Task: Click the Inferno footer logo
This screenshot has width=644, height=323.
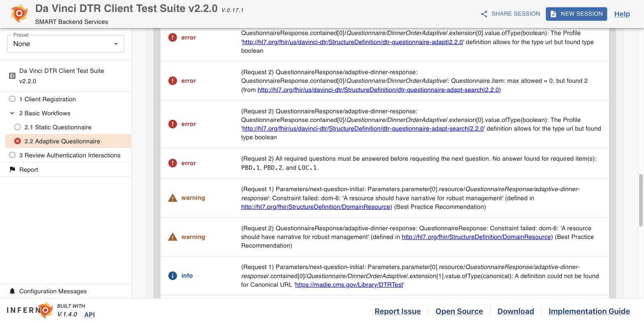Action: click(30, 310)
